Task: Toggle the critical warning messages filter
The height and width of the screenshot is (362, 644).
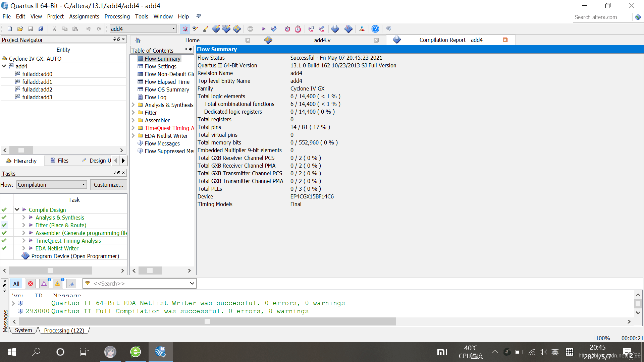Action: click(44, 284)
